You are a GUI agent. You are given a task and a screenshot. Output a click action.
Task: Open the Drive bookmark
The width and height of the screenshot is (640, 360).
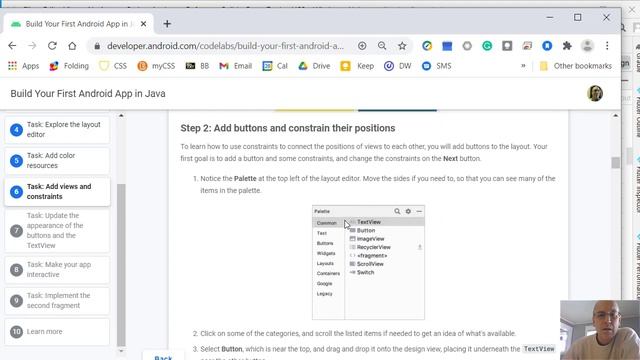(x=314, y=66)
